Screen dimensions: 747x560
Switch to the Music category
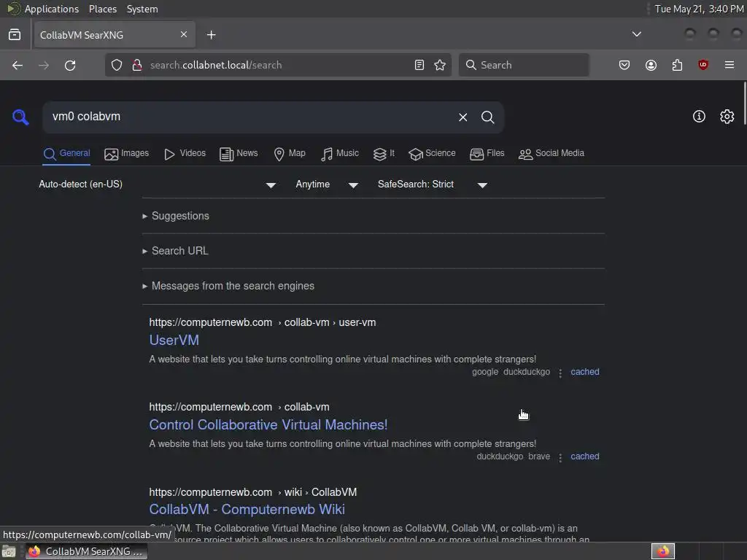click(340, 153)
